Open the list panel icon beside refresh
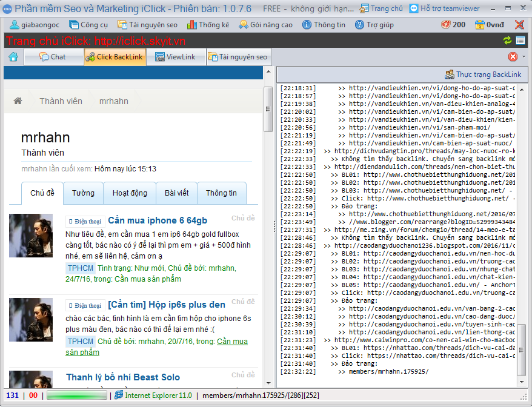The height and width of the screenshot is (407, 532). 520,41
